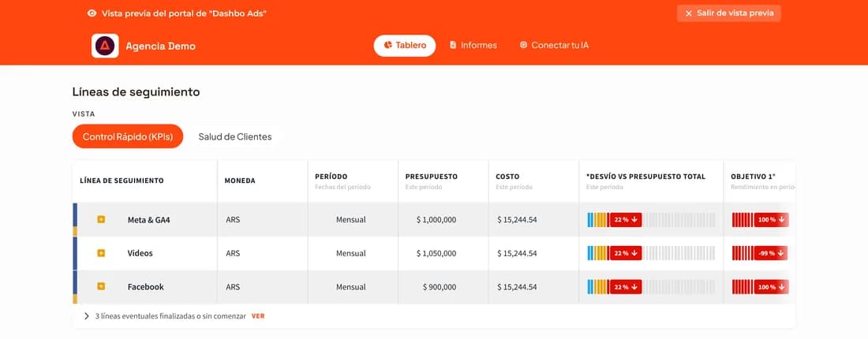The width and height of the screenshot is (868, 339).
Task: Open the Tablero tab
Action: pyautogui.click(x=405, y=46)
